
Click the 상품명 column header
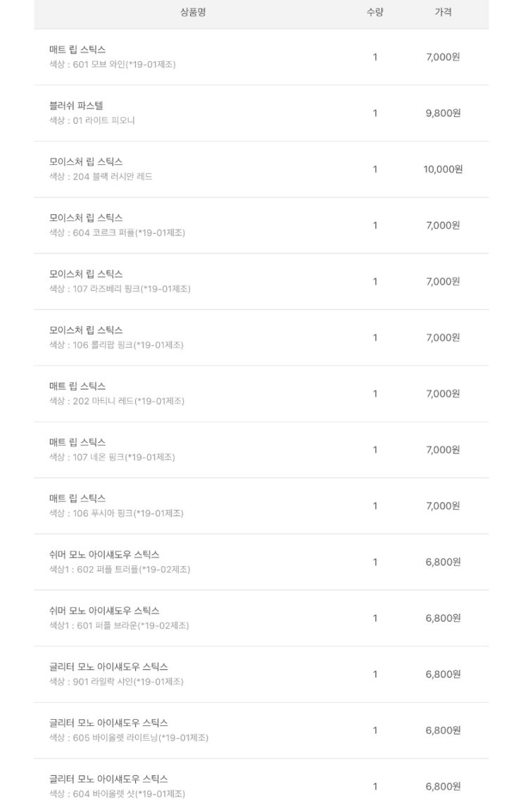coord(193,12)
